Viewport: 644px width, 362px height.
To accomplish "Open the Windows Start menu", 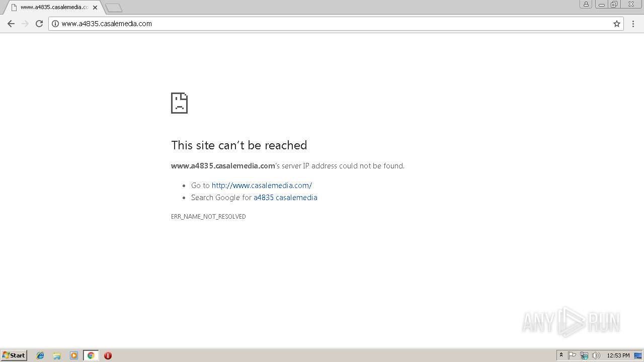I will coord(14,355).
